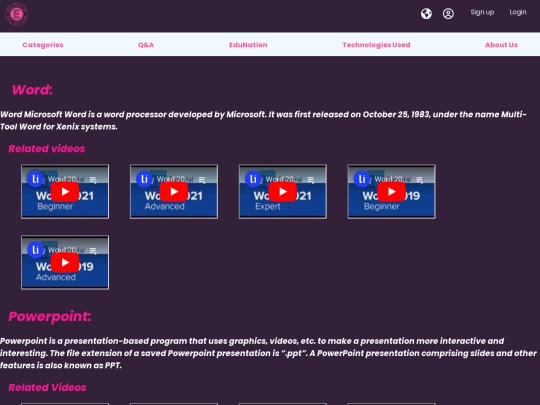Open the About Us menu item
Viewport: 540px width, 405px height.
click(501, 45)
